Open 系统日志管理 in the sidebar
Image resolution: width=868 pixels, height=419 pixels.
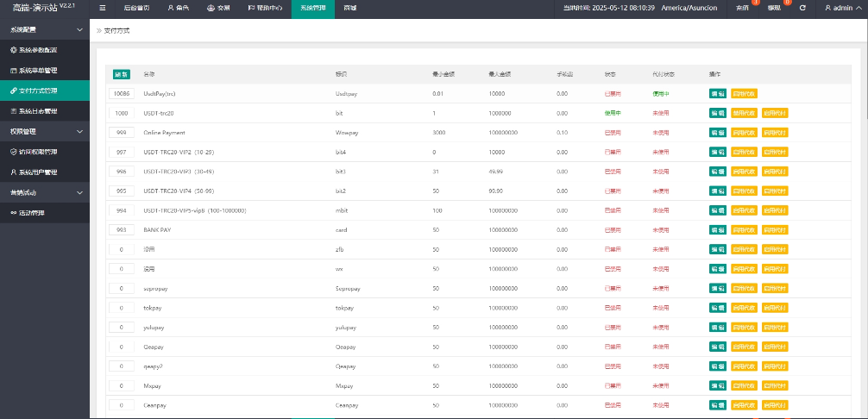[x=45, y=111]
